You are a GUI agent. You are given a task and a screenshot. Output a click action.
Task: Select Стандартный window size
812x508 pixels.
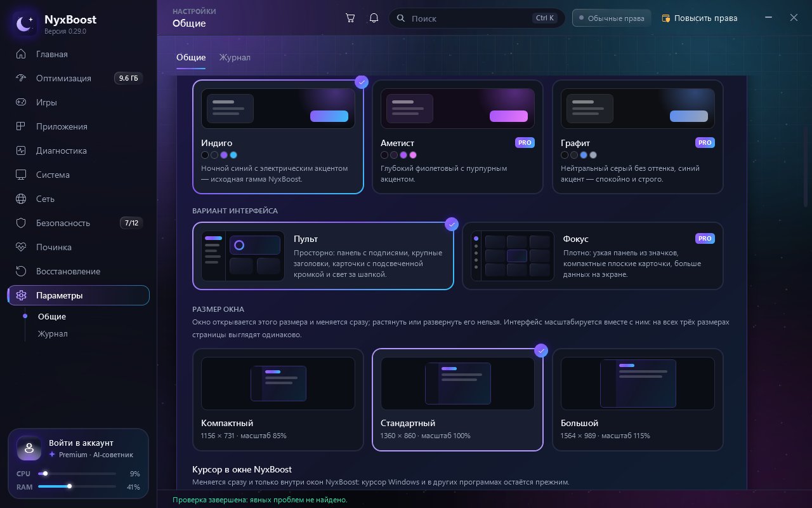(x=457, y=399)
